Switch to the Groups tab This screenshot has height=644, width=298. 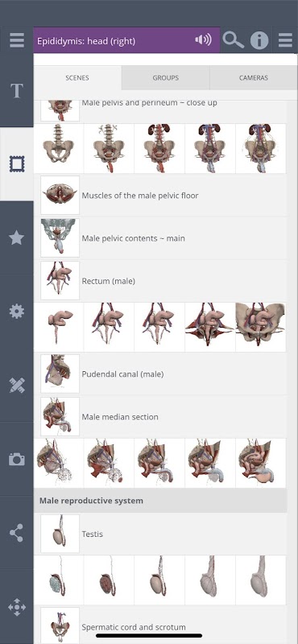(166, 77)
